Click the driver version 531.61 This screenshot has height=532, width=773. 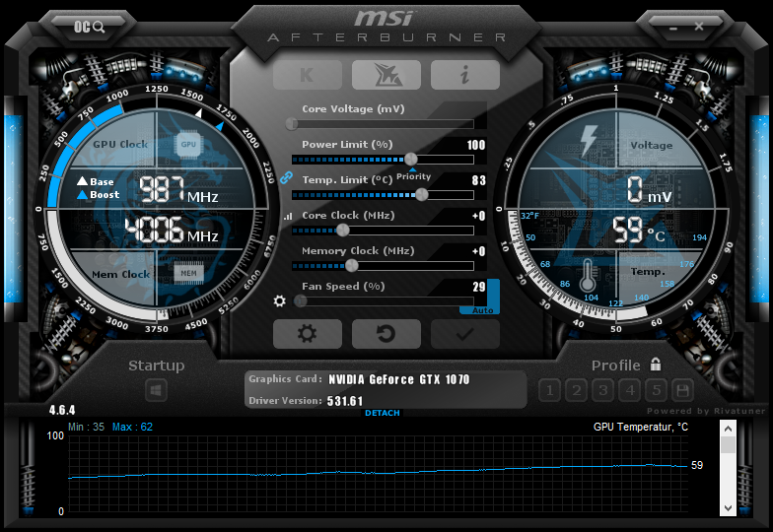pyautogui.click(x=345, y=401)
